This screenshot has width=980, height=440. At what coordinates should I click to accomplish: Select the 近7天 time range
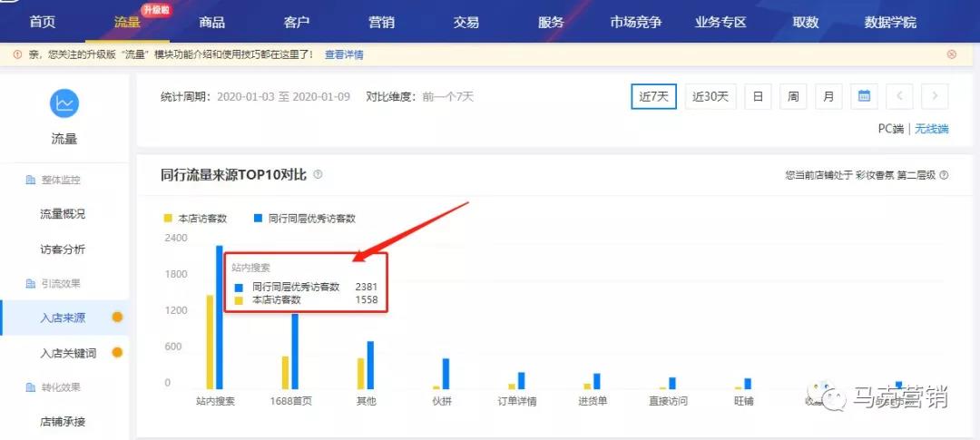(653, 96)
